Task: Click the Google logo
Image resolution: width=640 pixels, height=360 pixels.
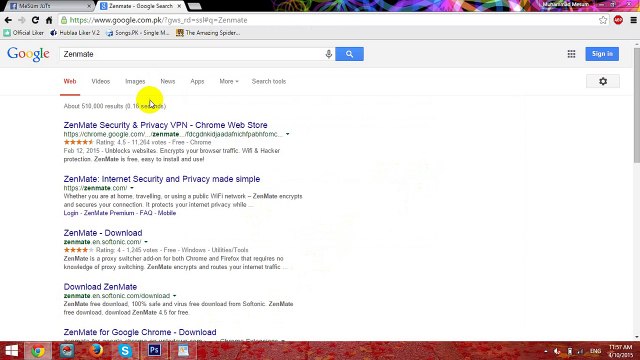Action: [x=28, y=54]
